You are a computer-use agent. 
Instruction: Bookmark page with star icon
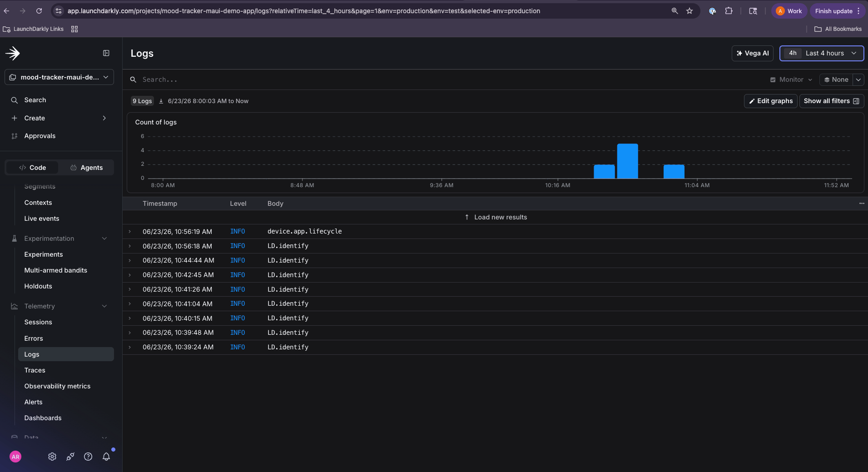pyautogui.click(x=689, y=11)
